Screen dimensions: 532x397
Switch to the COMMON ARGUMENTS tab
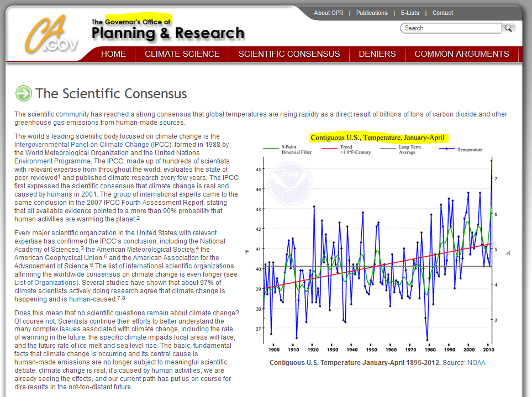[462, 54]
